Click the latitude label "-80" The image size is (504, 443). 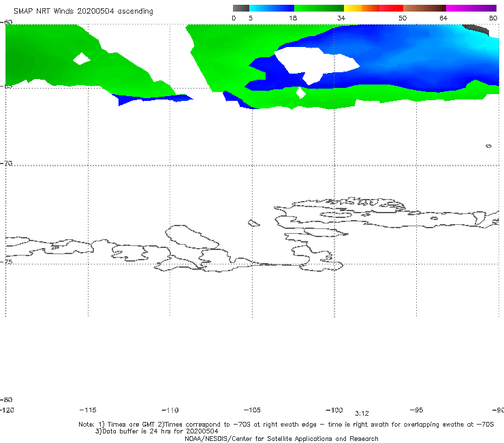click(x=6, y=399)
